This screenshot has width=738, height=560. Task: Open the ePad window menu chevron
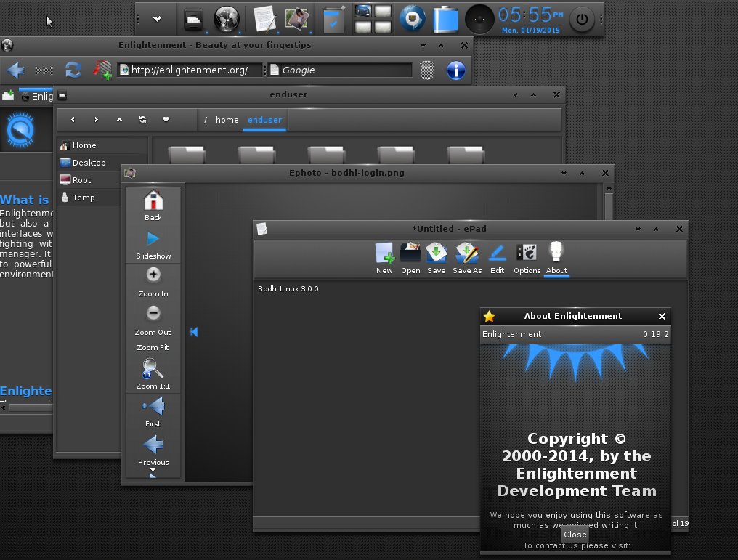[638, 230]
